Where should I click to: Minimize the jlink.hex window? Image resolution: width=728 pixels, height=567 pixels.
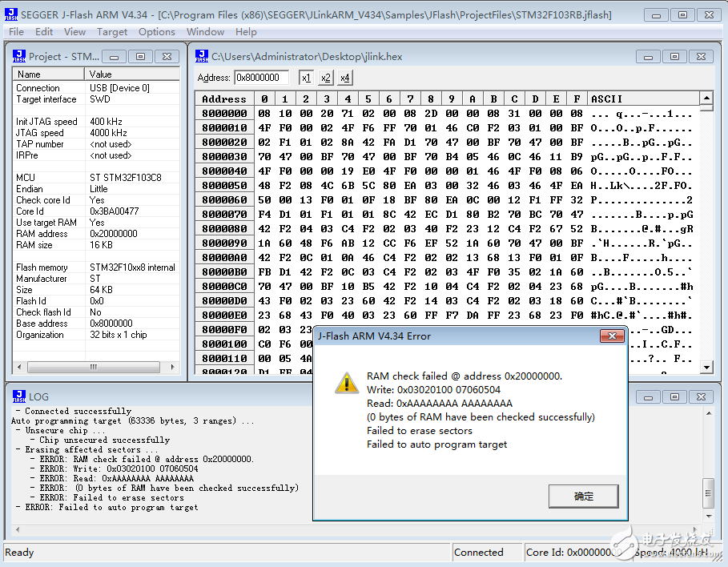[648, 57]
